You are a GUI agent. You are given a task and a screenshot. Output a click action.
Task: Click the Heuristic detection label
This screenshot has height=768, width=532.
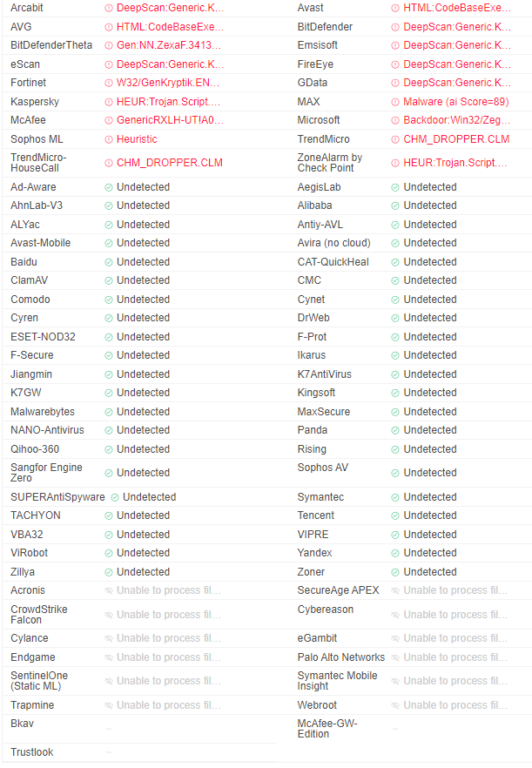(x=137, y=139)
